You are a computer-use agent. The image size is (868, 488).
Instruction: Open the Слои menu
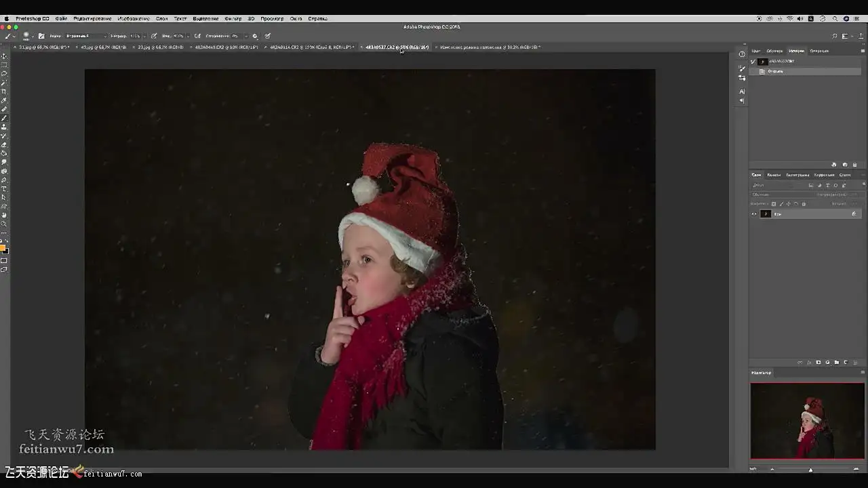tap(161, 18)
